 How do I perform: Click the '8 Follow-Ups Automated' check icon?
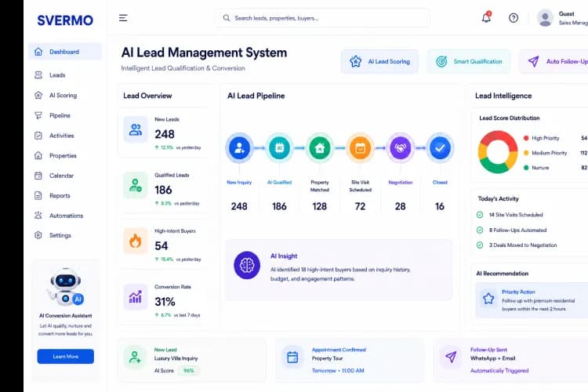pos(480,230)
